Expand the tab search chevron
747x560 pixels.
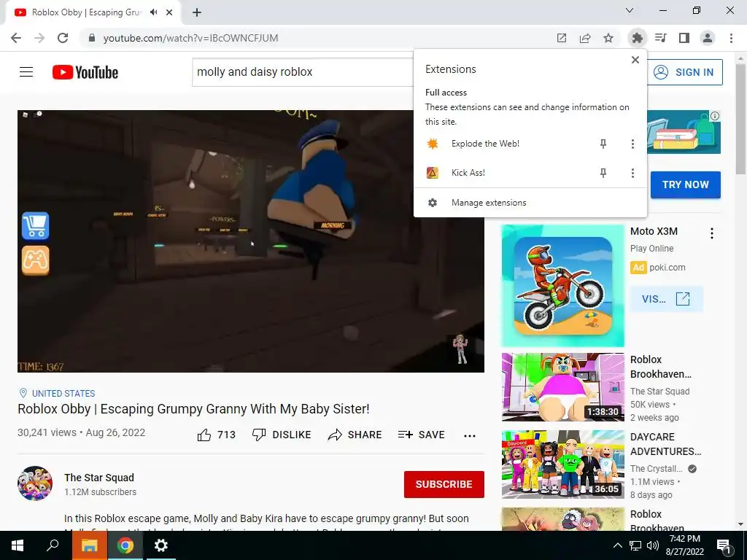pos(630,10)
